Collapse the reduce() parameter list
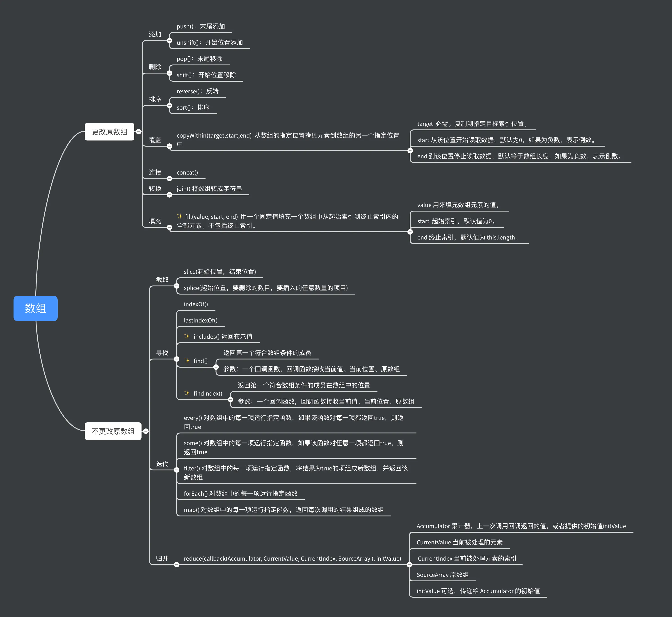672x617 pixels. 409,565
